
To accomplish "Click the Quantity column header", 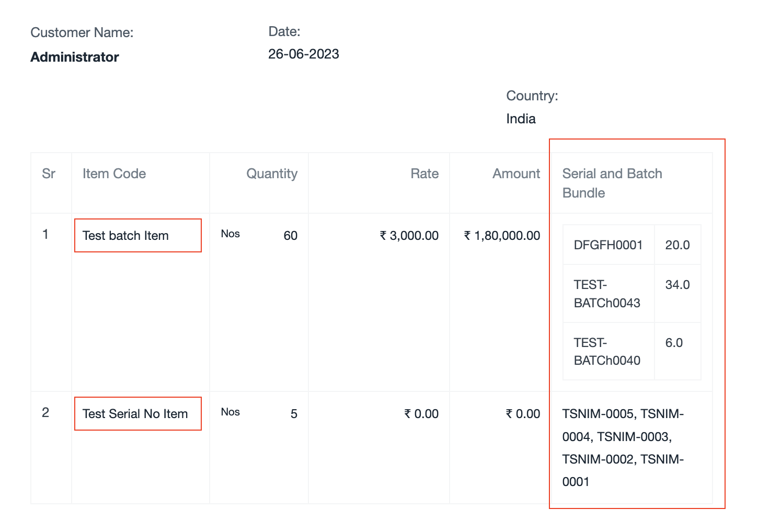I will (x=272, y=174).
